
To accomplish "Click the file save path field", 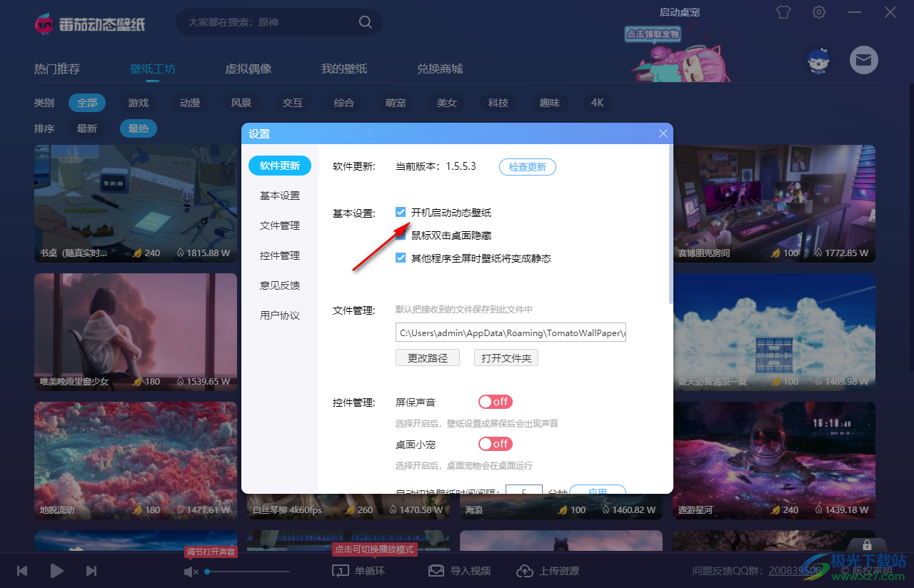I will pos(511,333).
